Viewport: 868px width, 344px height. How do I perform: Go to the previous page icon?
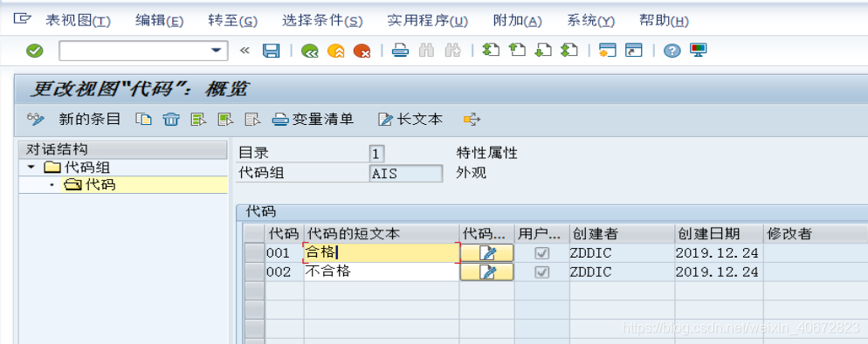point(516,51)
